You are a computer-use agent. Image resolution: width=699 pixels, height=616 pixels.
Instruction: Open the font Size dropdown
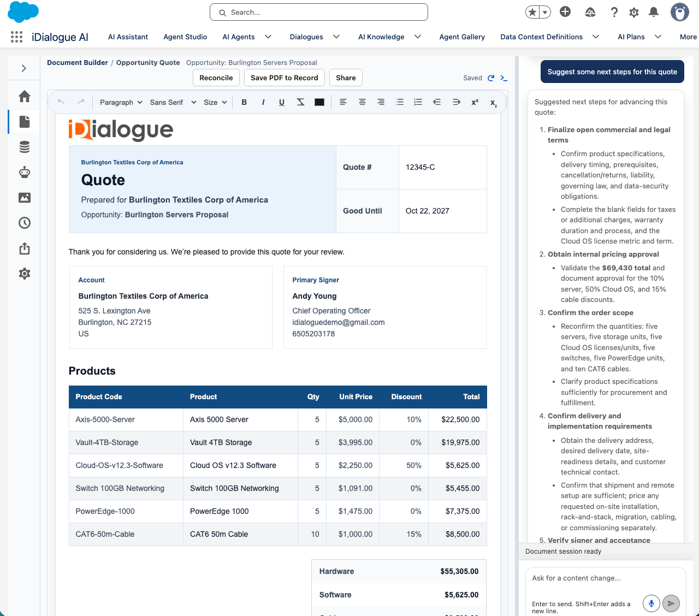[x=215, y=102]
